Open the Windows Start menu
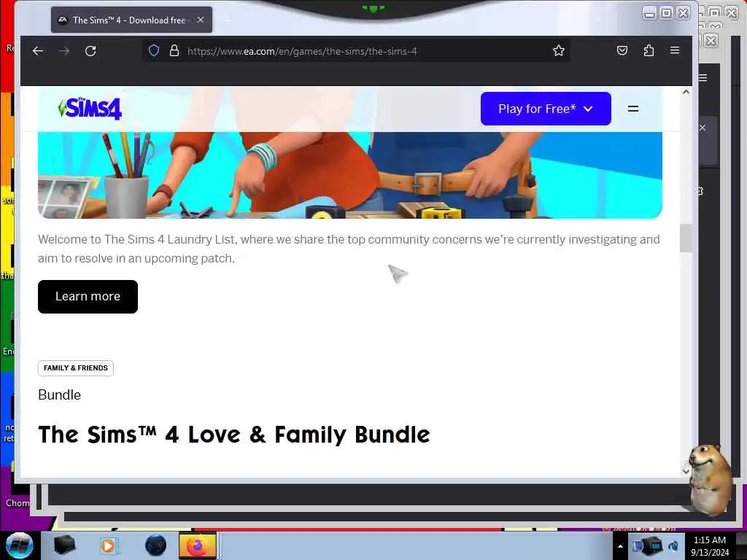 click(x=19, y=545)
